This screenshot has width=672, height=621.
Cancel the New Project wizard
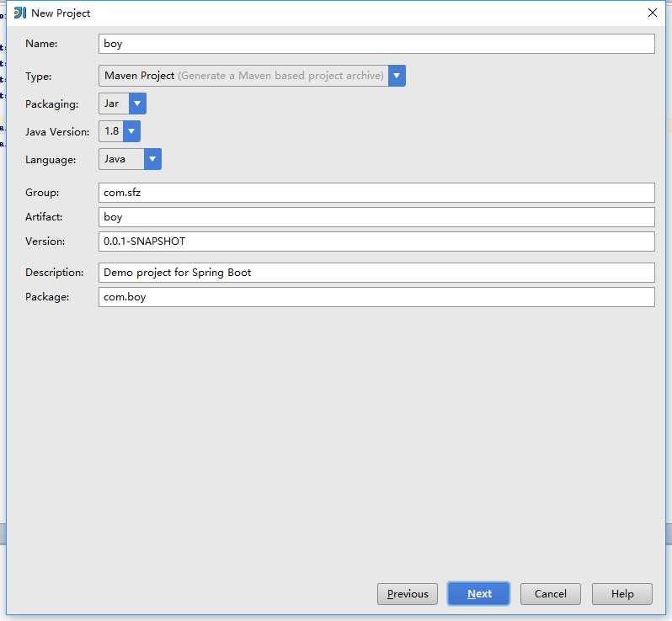click(550, 594)
